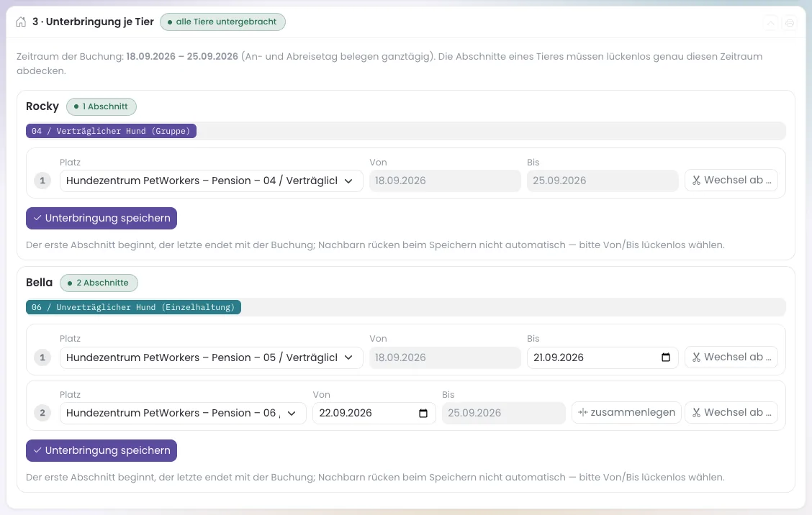The image size is (812, 515).
Task: Click Wechsel ab in Bella's second section
Action: pos(731,413)
